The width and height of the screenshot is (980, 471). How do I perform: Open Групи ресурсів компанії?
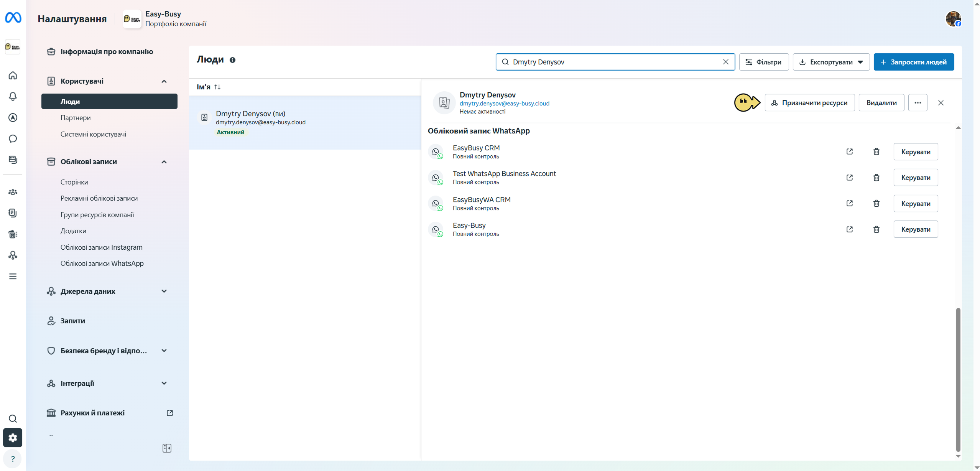[x=97, y=215]
